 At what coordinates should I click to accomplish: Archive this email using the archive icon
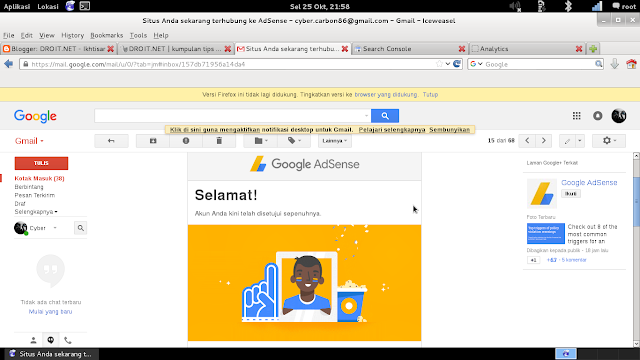point(153,141)
